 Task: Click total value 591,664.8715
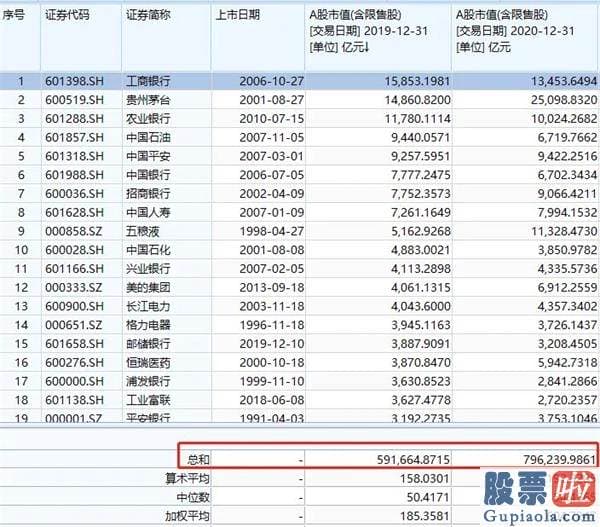[x=413, y=459]
